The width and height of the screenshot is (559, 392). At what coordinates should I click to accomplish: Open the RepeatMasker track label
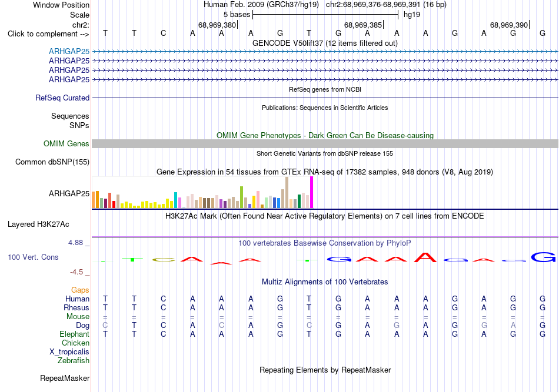[x=65, y=378]
